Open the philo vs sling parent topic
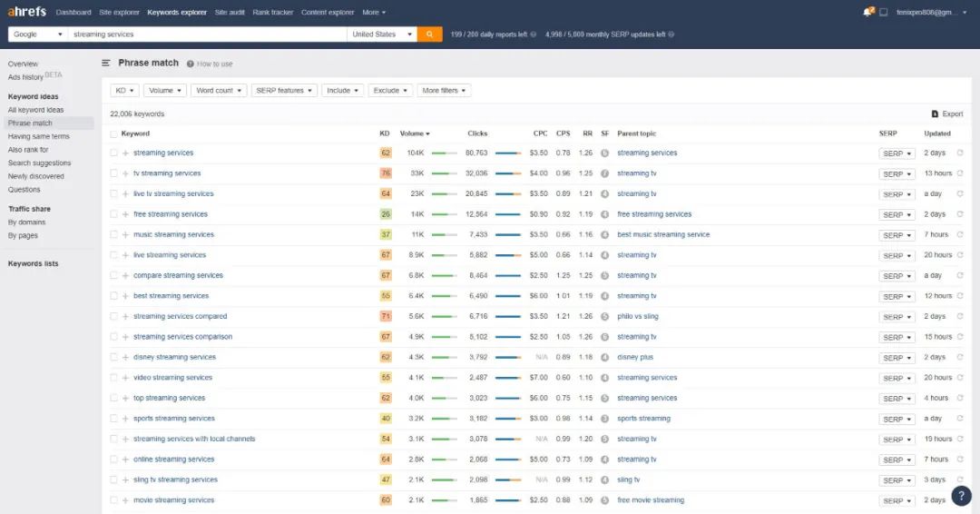Viewport: 980px width, 514px height. pos(638,317)
